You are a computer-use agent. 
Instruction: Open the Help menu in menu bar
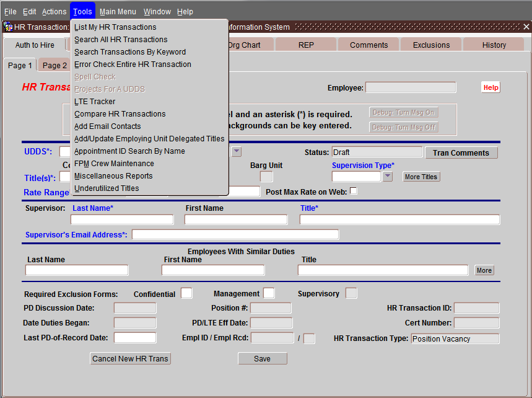tap(185, 12)
